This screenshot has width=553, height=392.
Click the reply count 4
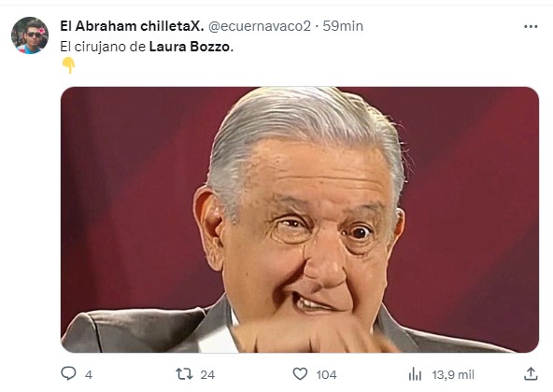[x=89, y=374]
